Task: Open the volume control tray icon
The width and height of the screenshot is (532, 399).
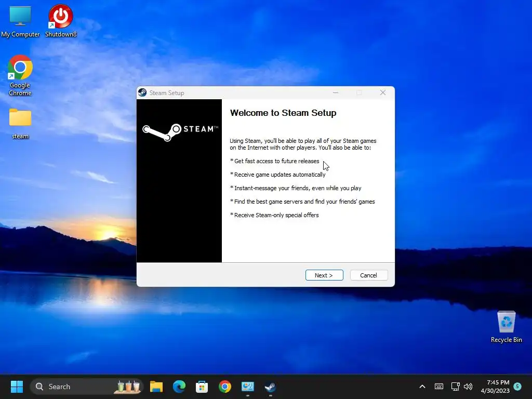Action: (x=468, y=387)
